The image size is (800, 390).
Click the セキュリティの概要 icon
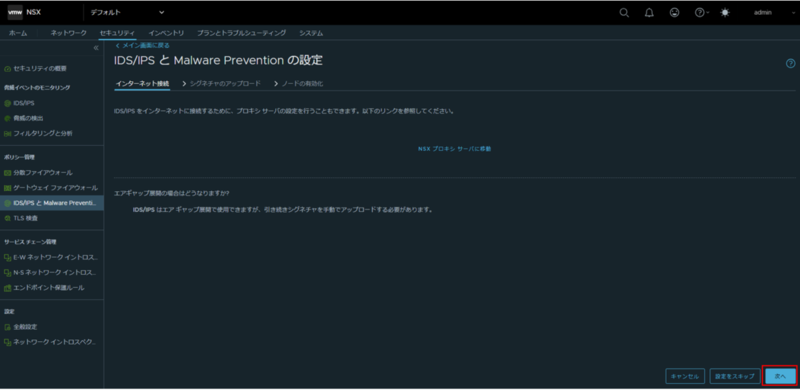(x=7, y=68)
